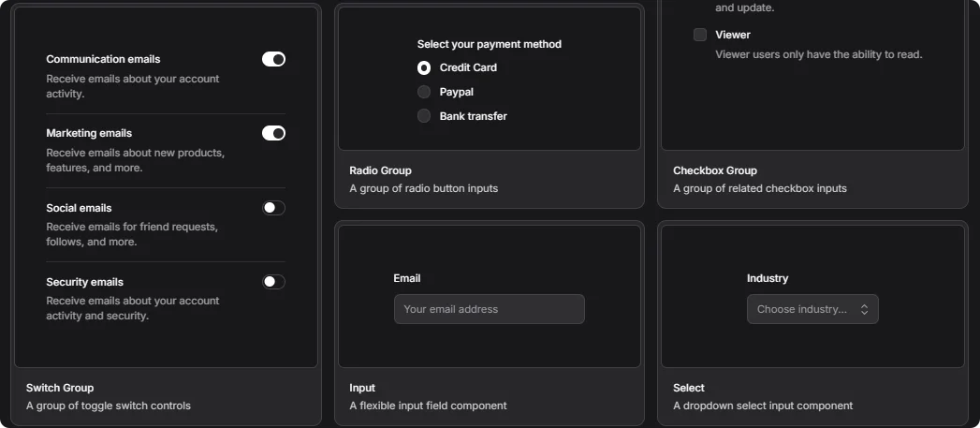Open the Switch Group component title

60,388
